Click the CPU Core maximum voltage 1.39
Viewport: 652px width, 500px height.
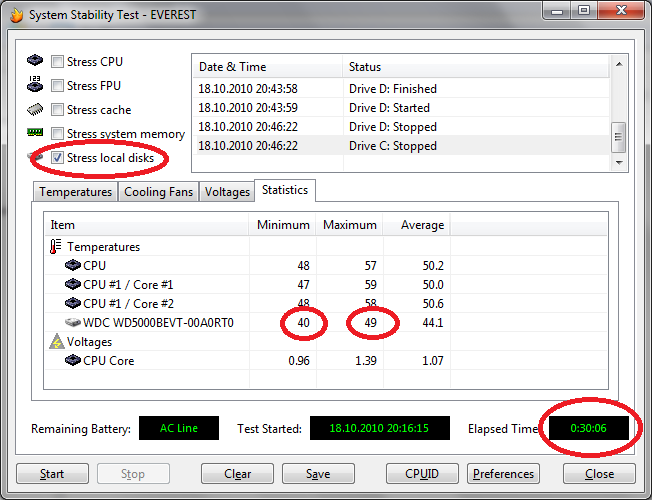(x=366, y=361)
